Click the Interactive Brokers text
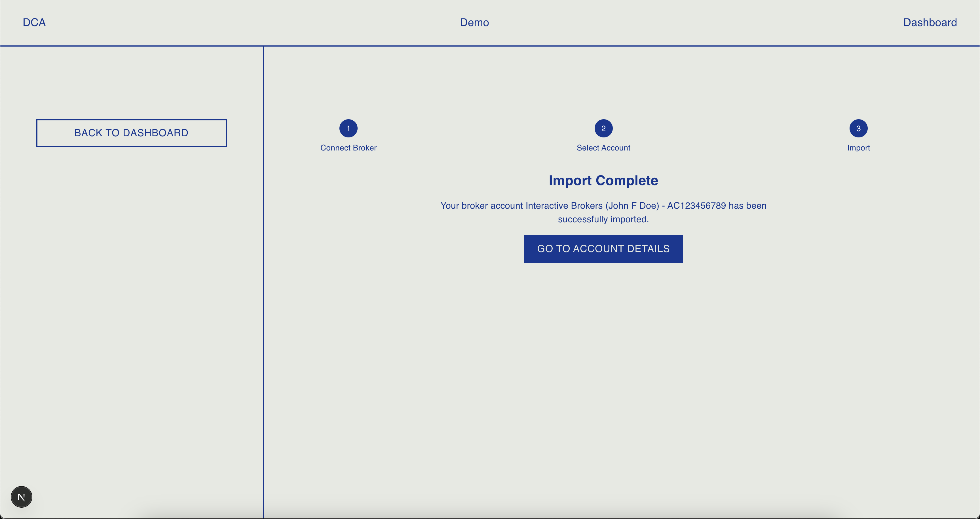980x519 pixels. [564, 206]
